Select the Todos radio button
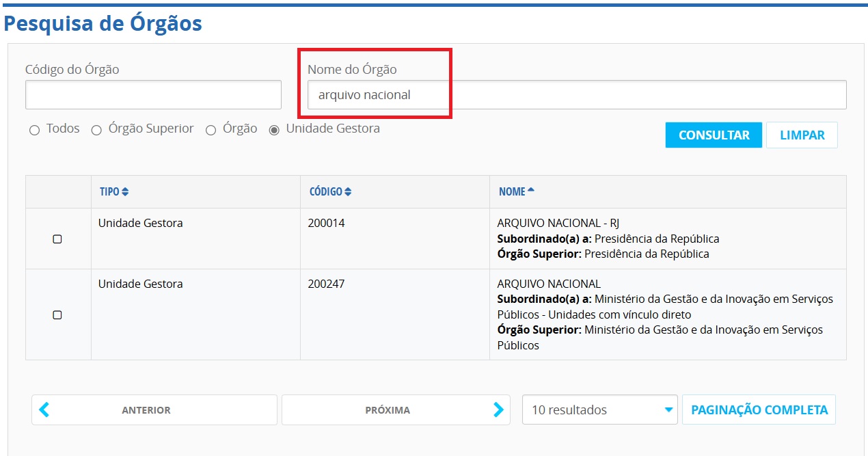The height and width of the screenshot is (456, 868). (x=35, y=130)
